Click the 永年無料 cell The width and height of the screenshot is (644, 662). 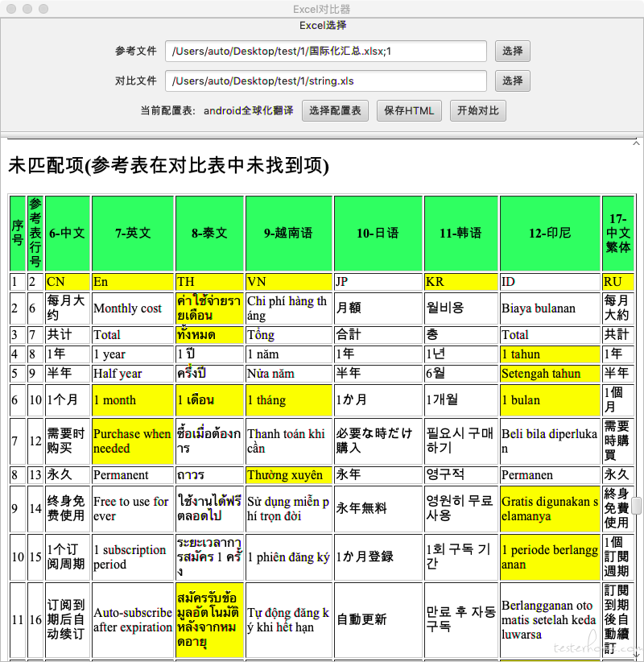378,509
